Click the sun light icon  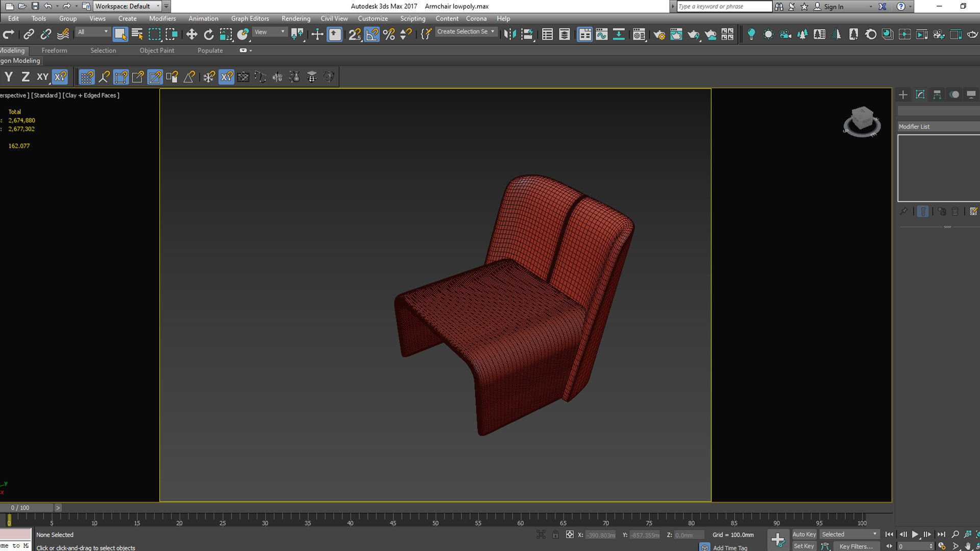coord(768,34)
